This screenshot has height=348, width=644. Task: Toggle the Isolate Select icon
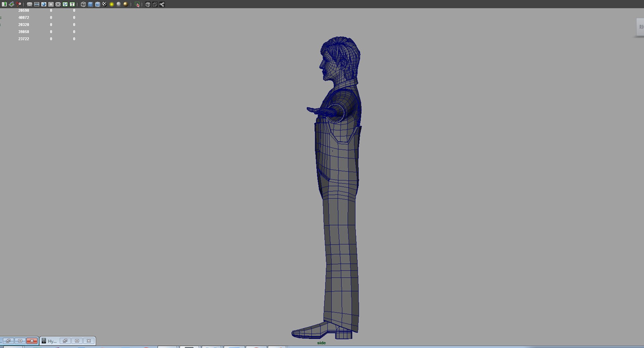coord(137,4)
